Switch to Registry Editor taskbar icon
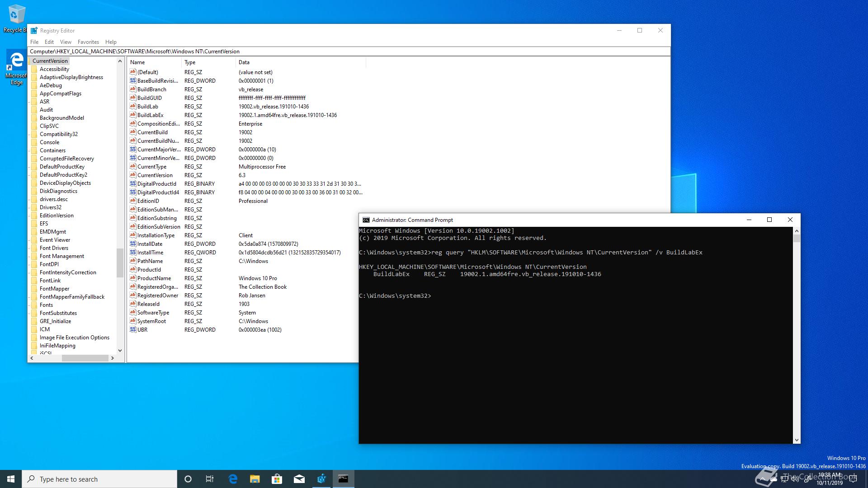This screenshot has width=868, height=488. pyautogui.click(x=321, y=479)
